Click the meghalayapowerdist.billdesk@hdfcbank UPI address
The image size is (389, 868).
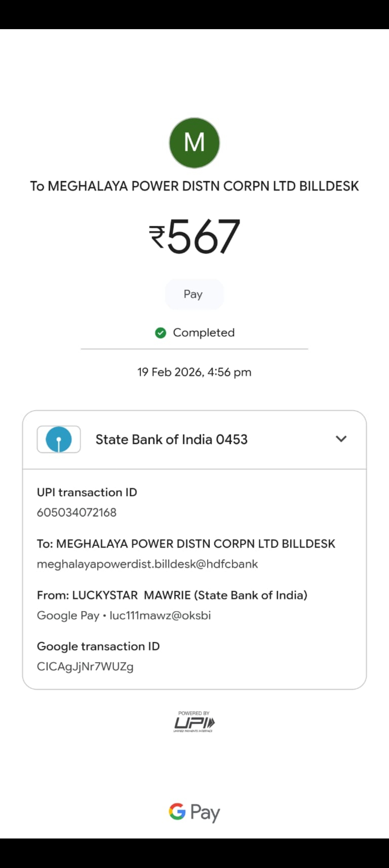147,564
